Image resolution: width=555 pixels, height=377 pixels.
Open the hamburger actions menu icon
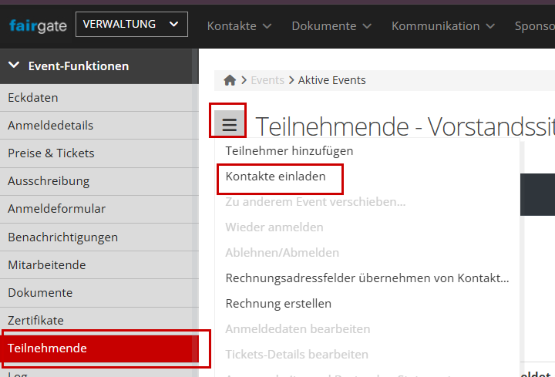coord(229,124)
